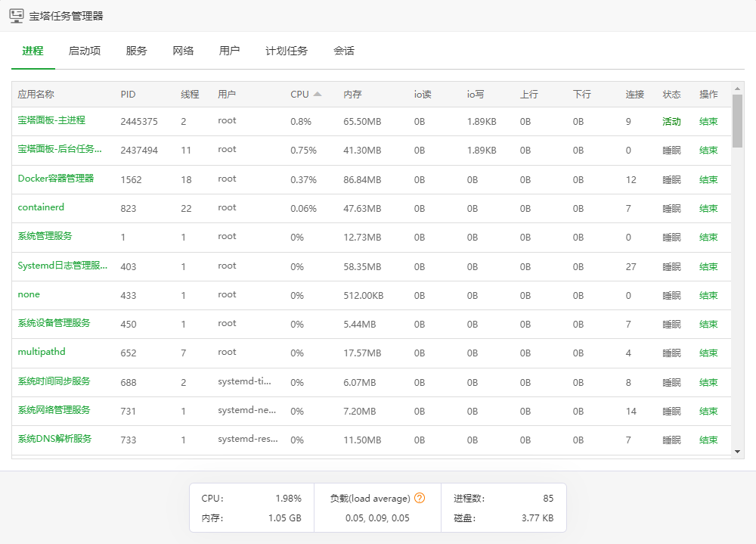Click load average values 0.05, 0.09, 0.05
The image size is (756, 544).
tap(377, 518)
